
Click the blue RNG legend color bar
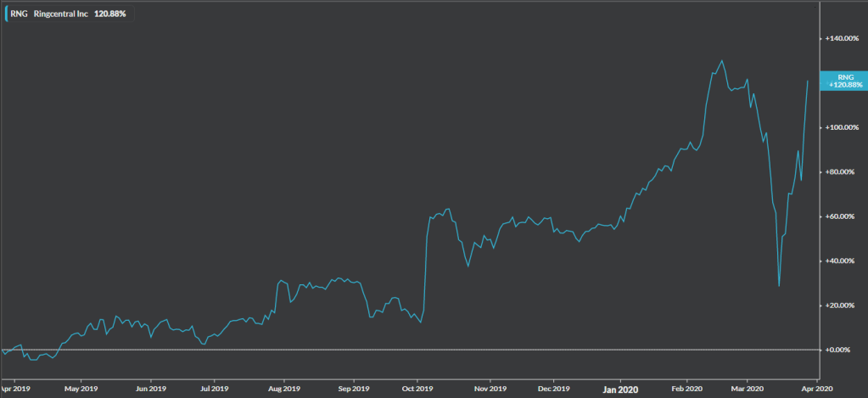[x=6, y=14]
